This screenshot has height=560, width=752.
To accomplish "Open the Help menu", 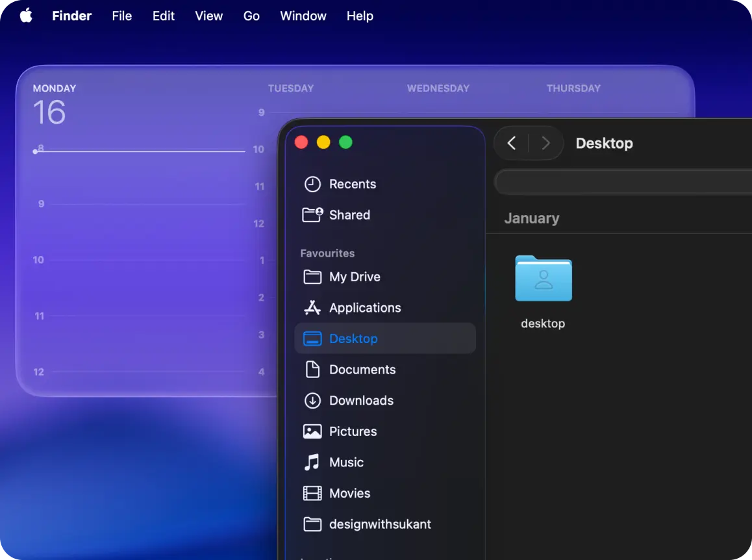I will 360,16.
